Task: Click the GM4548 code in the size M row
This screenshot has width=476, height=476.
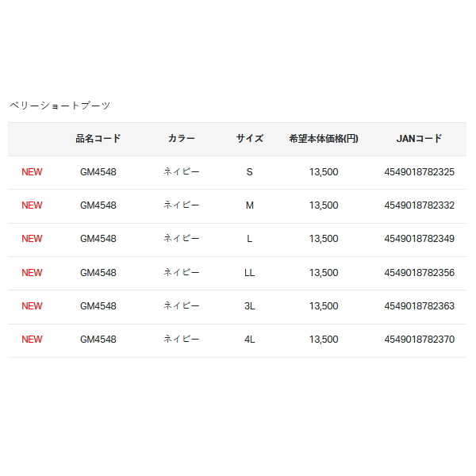Action: pyautogui.click(x=98, y=205)
